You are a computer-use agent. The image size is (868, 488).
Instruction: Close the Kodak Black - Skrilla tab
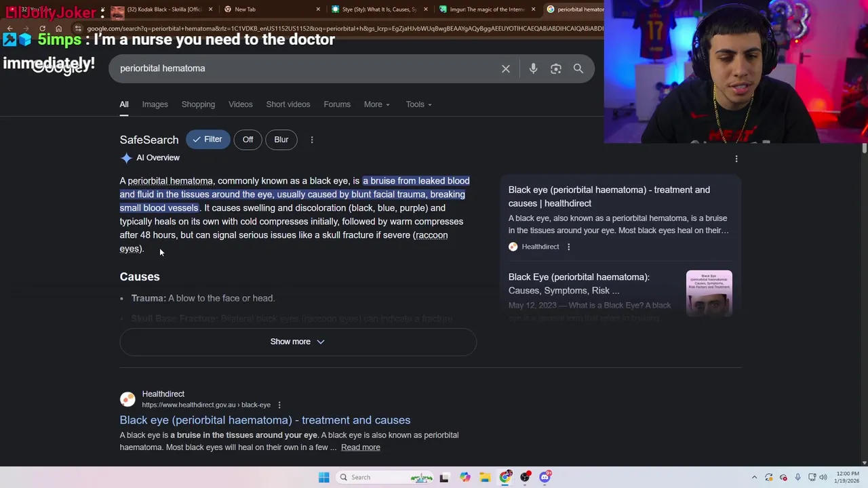[x=211, y=9]
